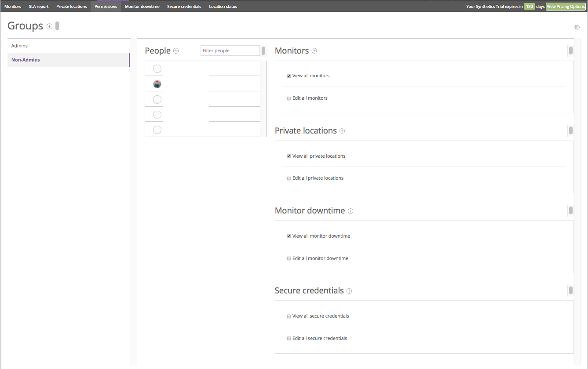Image resolution: width=588 pixels, height=369 pixels.
Task: Click plus icon next to Private locations
Action: coord(342,131)
